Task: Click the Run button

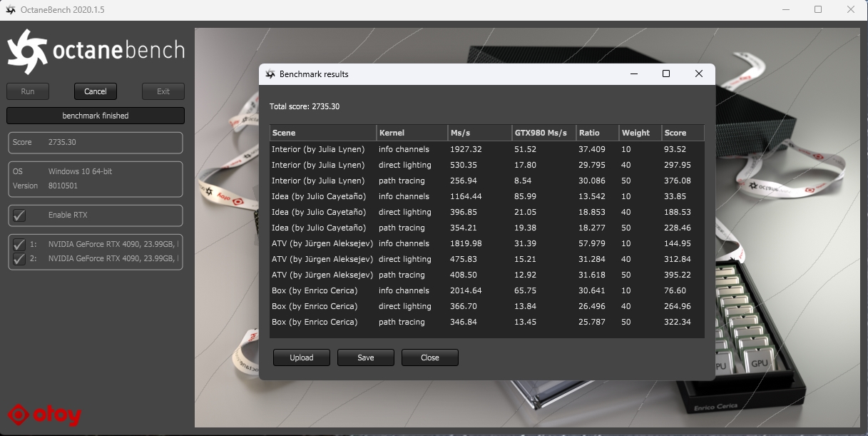Action: coord(28,91)
